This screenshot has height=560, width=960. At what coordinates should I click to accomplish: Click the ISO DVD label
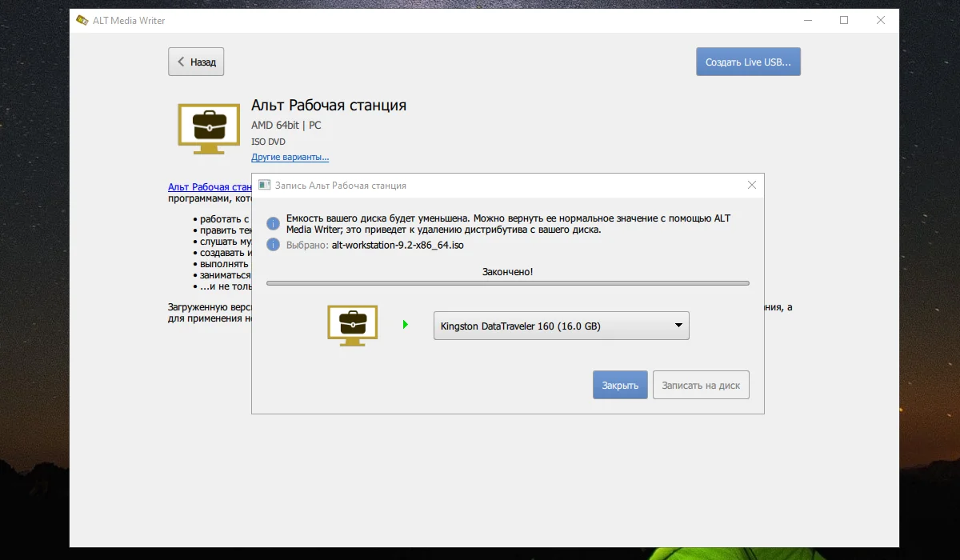[269, 142]
